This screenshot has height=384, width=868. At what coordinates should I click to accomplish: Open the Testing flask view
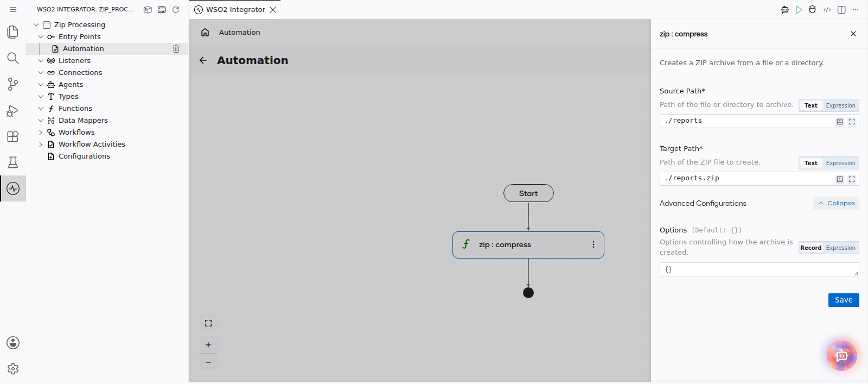(x=13, y=162)
